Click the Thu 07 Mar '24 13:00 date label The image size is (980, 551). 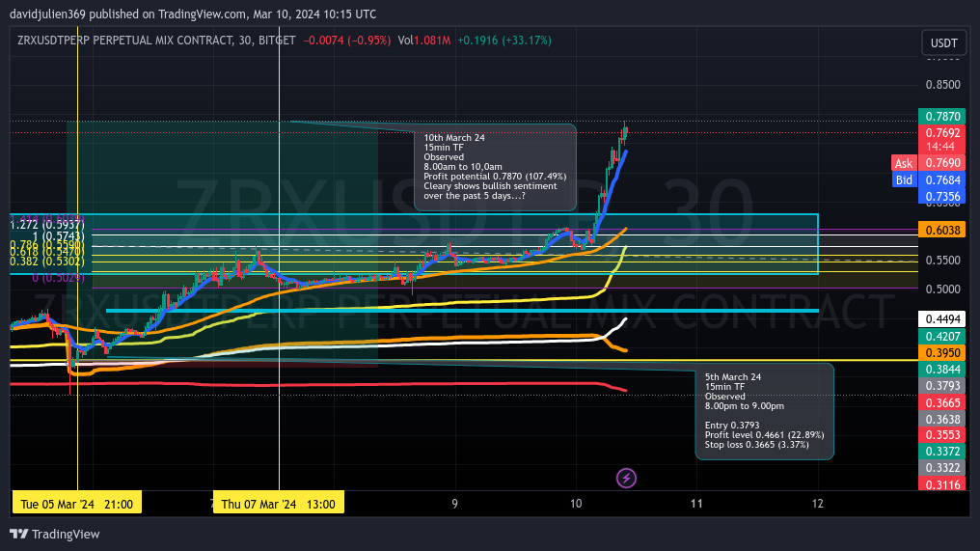[279, 504]
